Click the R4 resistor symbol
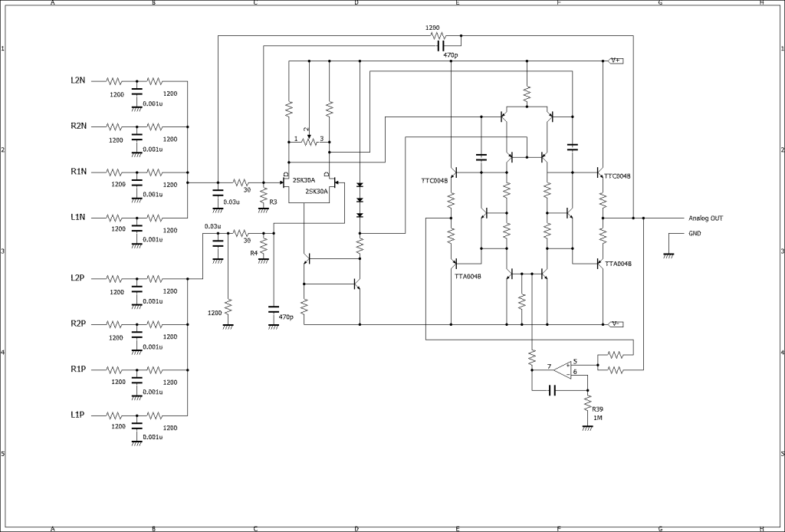 [263, 247]
